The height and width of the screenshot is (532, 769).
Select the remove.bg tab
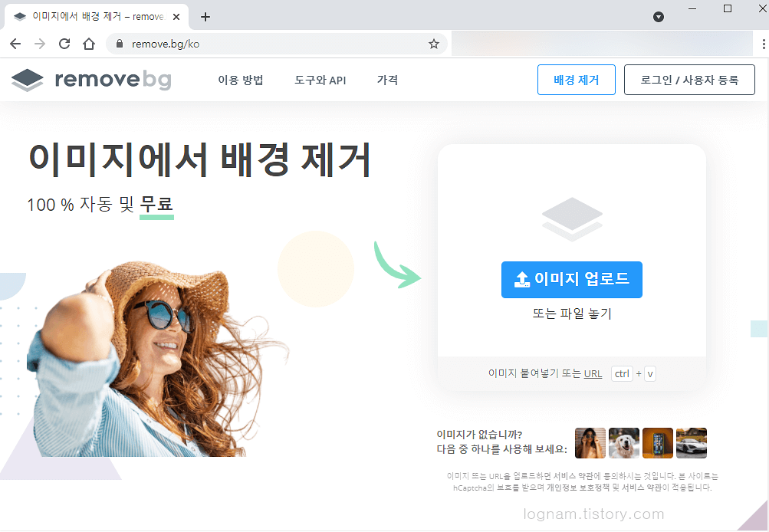(96, 17)
